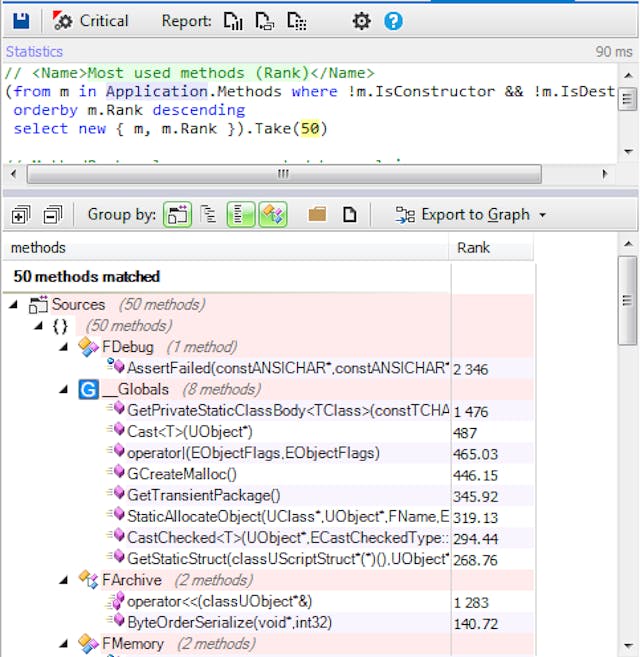This screenshot has width=640, height=657.
Task: Click the expand all rows icon
Action: click(21, 214)
